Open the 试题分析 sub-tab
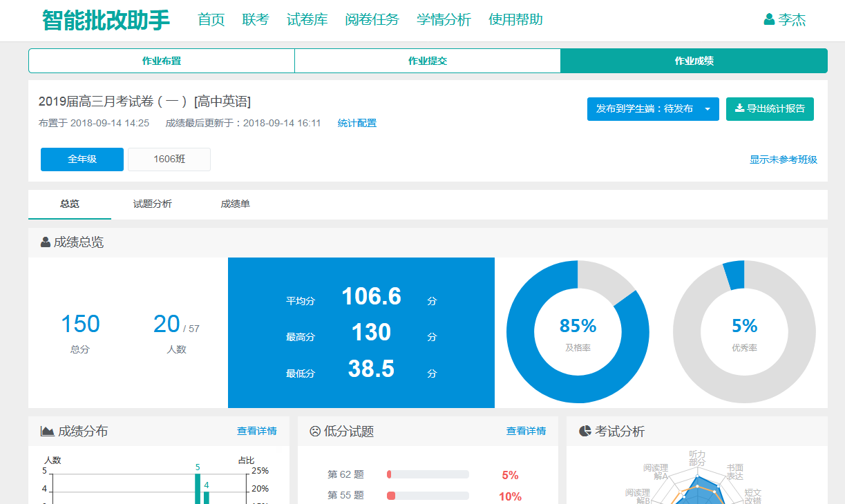Screen dimensions: 845x504 (x=153, y=204)
